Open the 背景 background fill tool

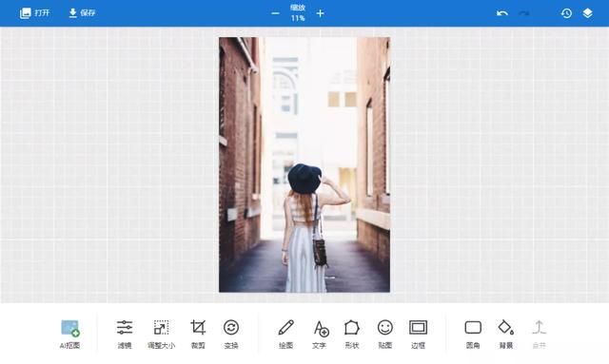(x=506, y=334)
